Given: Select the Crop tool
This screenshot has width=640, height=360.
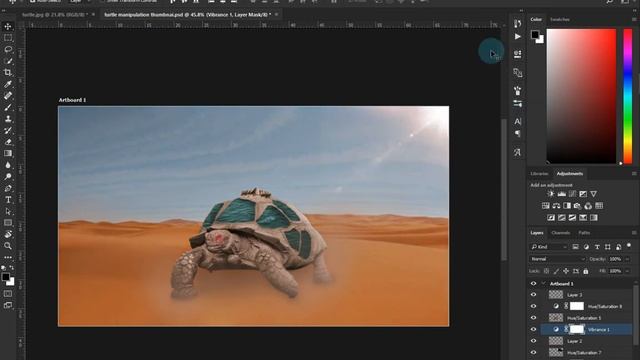Looking at the screenshot, I should click(x=8, y=73).
